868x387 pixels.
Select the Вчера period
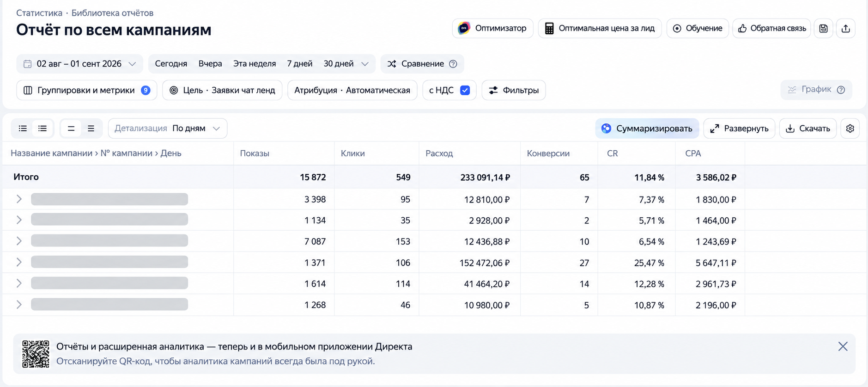point(210,64)
